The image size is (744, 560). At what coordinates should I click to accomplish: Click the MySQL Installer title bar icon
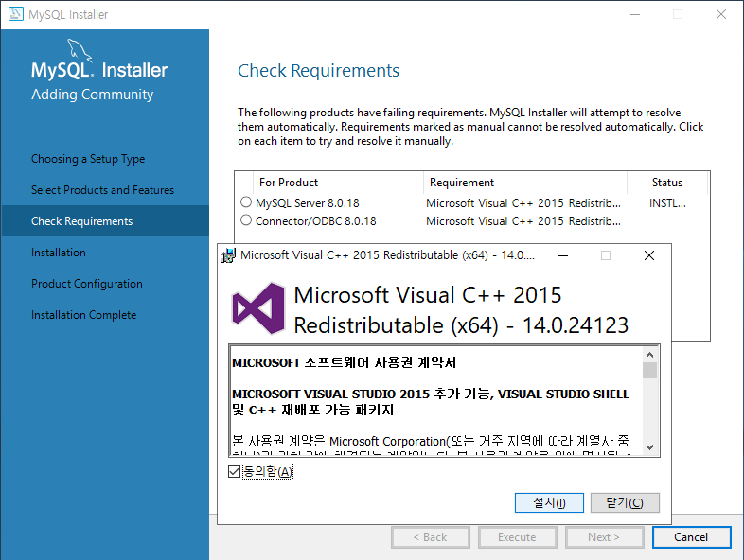coord(16,14)
